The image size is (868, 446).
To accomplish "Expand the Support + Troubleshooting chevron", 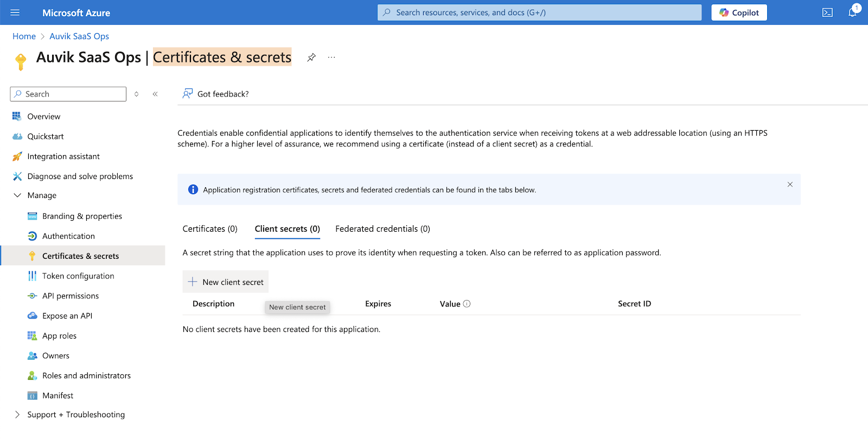I will pyautogui.click(x=17, y=415).
